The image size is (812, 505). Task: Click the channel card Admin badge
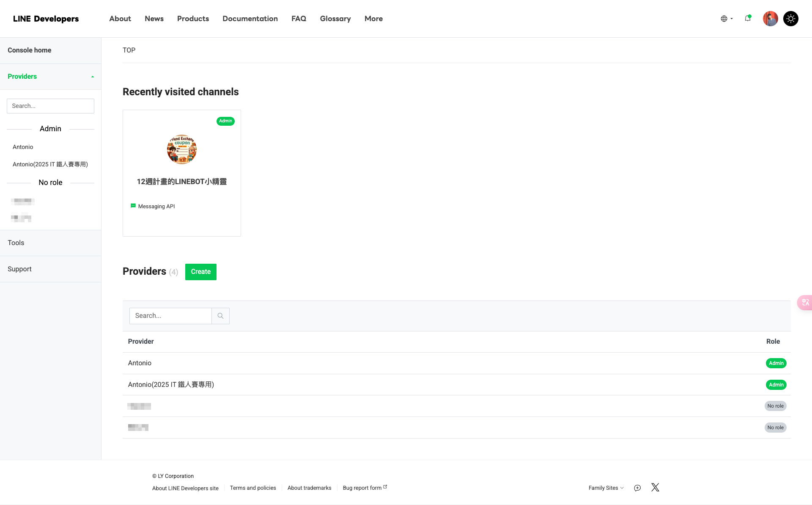coord(225,121)
